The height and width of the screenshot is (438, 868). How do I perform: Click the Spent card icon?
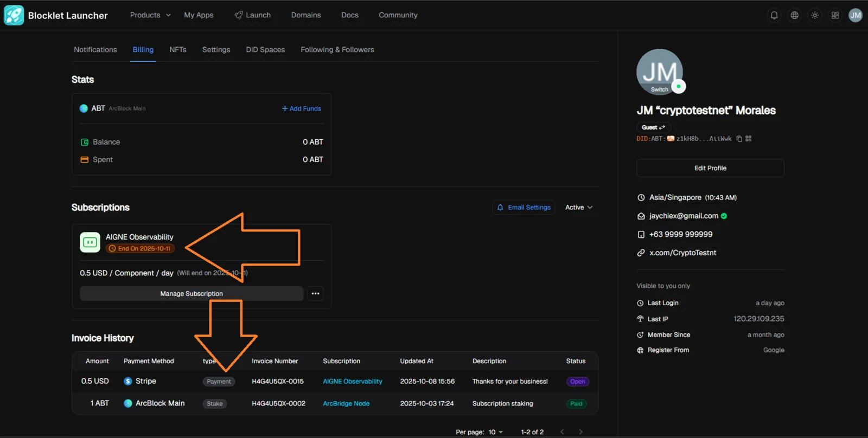click(85, 159)
